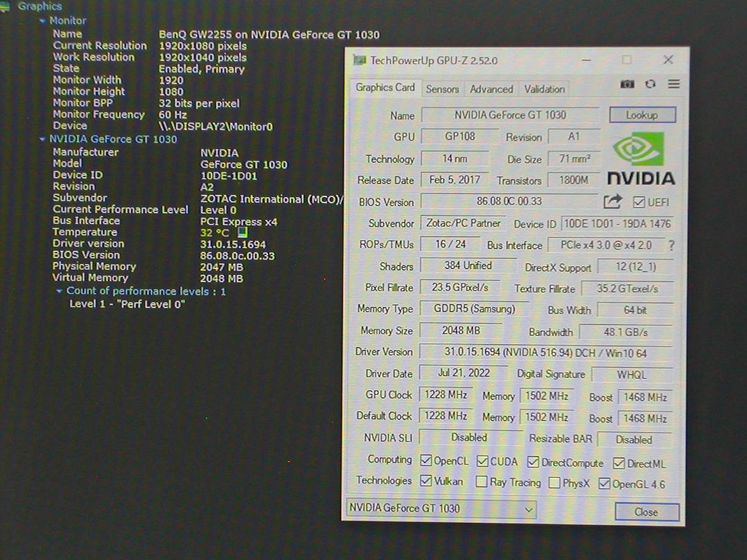Click the Resizable BAR 'Disabled' value
The height and width of the screenshot is (560, 747).
[634, 440]
